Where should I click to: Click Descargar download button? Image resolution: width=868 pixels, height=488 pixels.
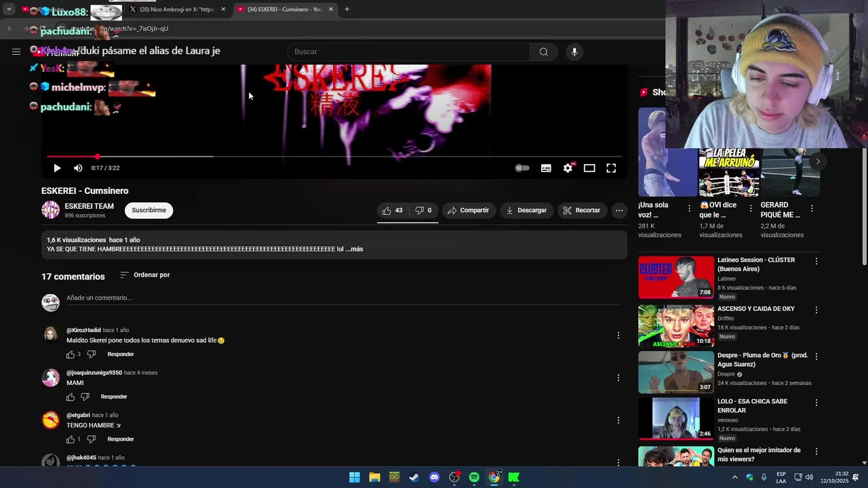pyautogui.click(x=526, y=211)
